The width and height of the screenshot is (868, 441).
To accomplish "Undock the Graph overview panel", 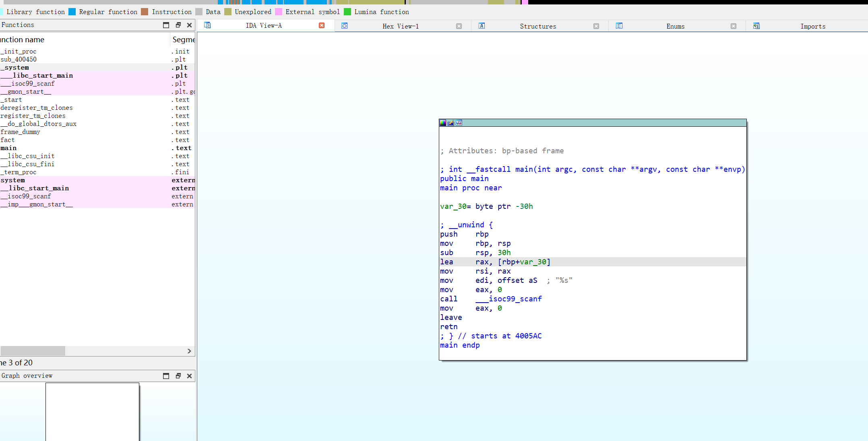I will point(178,376).
